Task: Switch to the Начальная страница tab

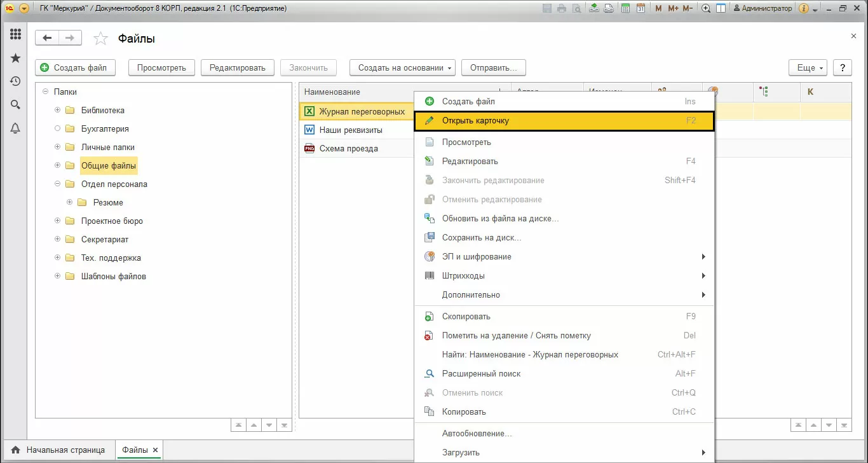Action: (58, 450)
